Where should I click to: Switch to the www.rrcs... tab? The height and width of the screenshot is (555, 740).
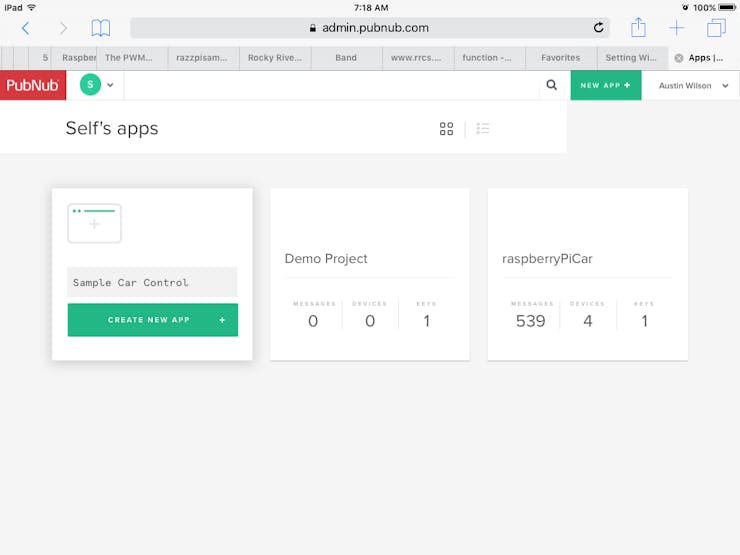(x=418, y=58)
